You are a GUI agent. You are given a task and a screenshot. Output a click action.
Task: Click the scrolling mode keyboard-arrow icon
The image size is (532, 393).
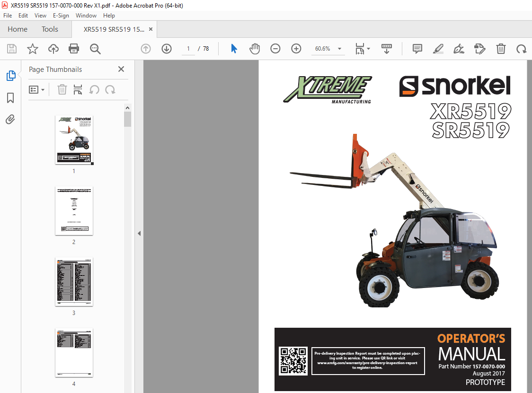[386, 49]
